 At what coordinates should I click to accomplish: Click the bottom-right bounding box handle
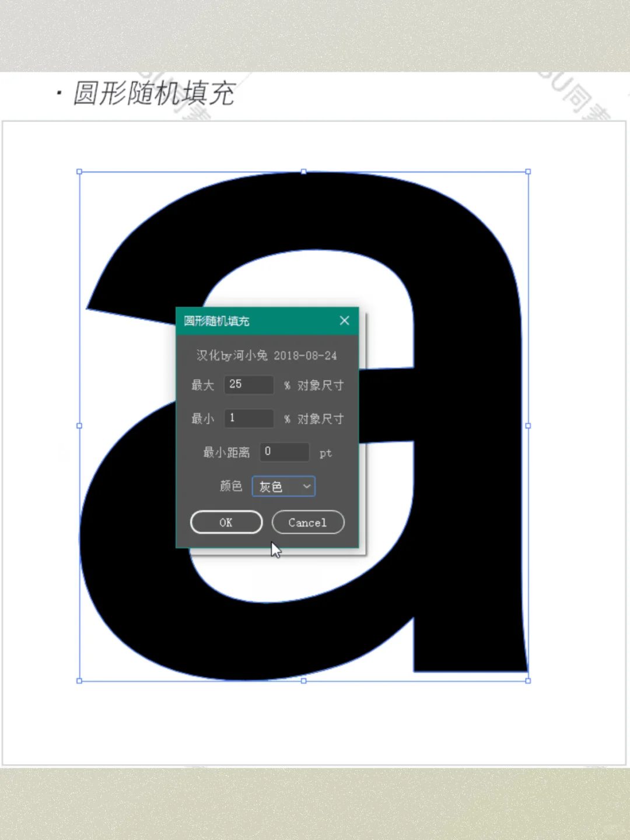point(527,680)
